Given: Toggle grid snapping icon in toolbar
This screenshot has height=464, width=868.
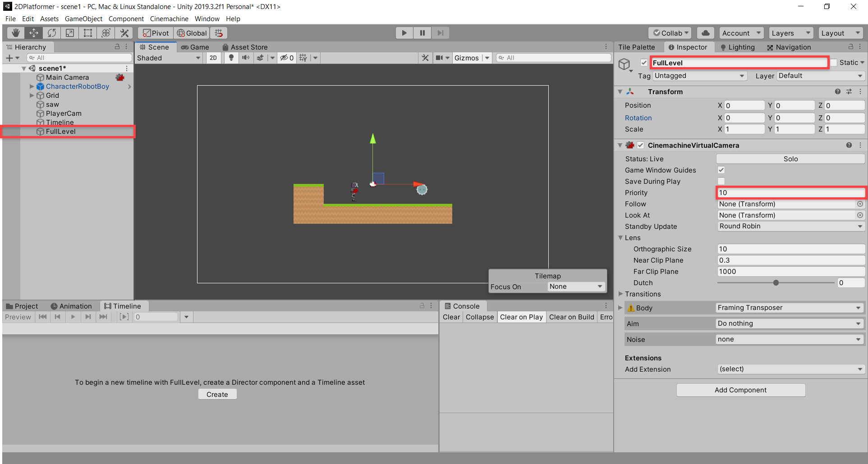Looking at the screenshot, I should [219, 33].
